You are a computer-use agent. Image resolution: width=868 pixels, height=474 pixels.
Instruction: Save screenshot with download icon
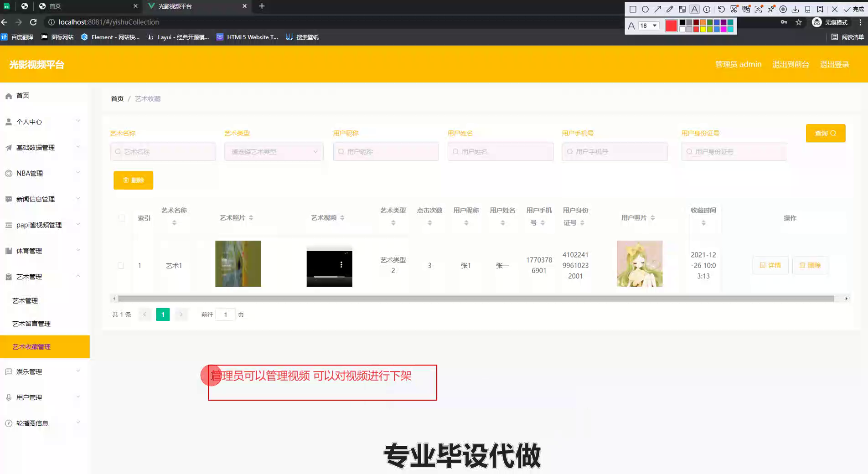click(795, 9)
